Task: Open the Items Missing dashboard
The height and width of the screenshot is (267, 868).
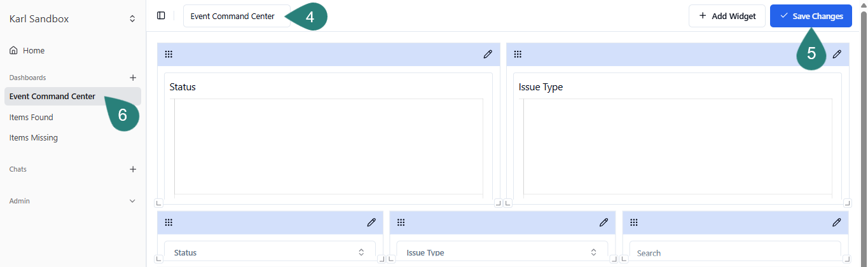Action: coord(33,137)
